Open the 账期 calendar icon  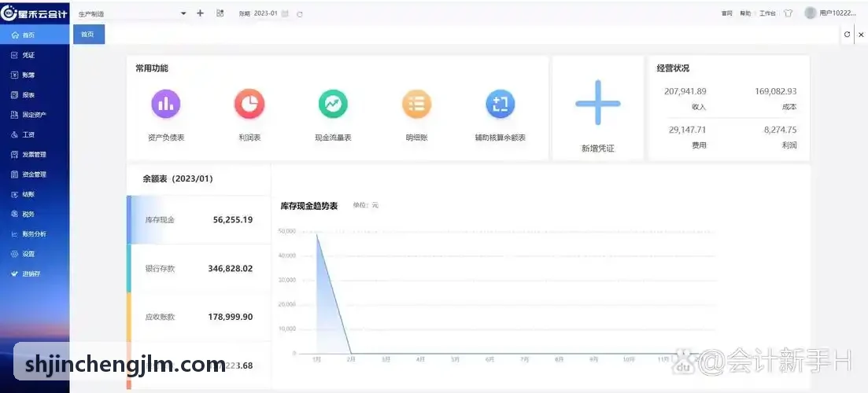click(x=285, y=14)
